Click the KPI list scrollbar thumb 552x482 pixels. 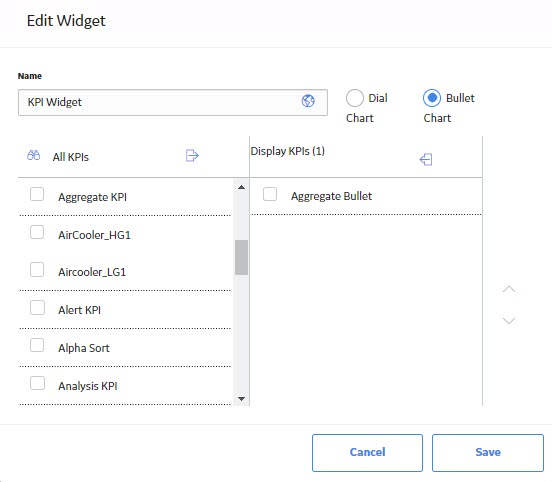pos(242,257)
